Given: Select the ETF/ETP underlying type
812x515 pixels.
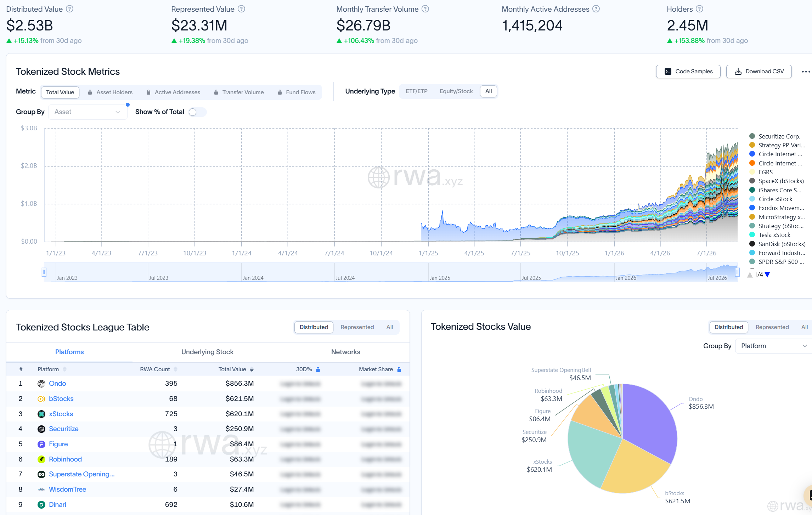Looking at the screenshot, I should pyautogui.click(x=416, y=91).
